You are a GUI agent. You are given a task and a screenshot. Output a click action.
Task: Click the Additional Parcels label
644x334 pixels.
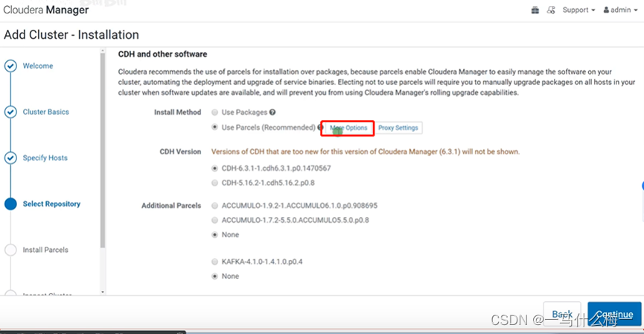coord(171,205)
